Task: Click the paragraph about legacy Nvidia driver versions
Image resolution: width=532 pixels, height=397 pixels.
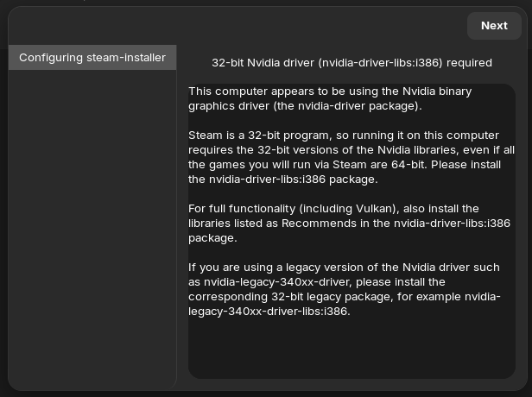Action: [x=344, y=289]
